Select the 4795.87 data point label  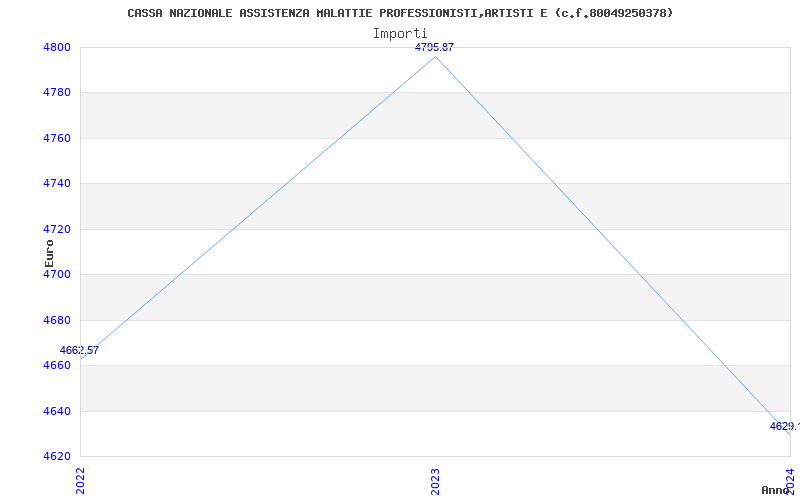tap(434, 47)
